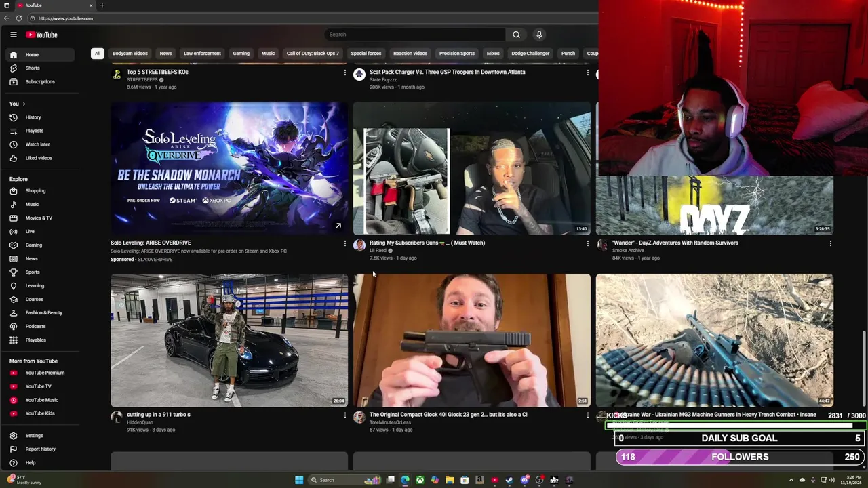
Task: Open Playlists in the sidebar
Action: (x=40, y=131)
